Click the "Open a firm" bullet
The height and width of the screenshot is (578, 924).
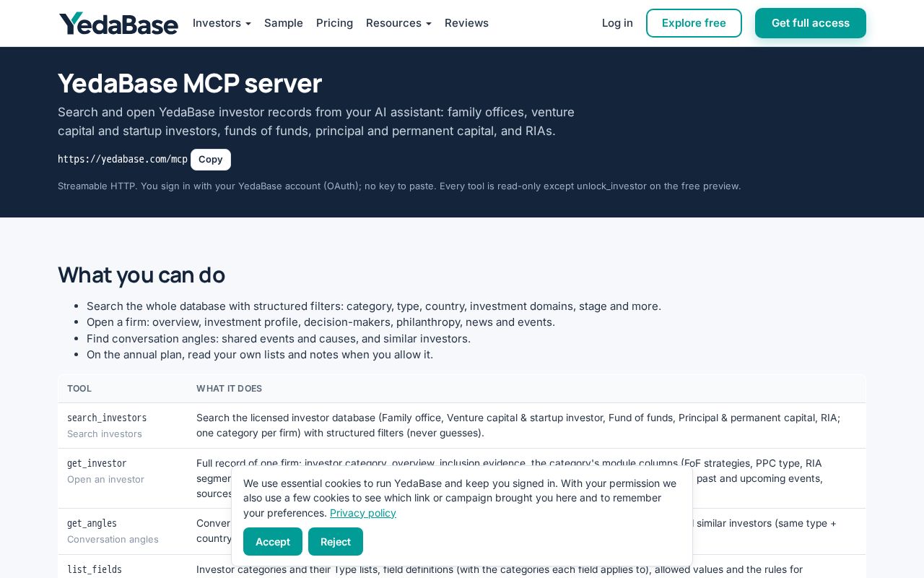pos(321,322)
